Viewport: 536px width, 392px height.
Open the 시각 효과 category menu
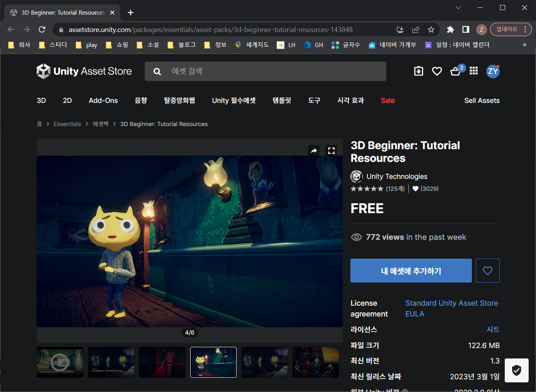351,101
